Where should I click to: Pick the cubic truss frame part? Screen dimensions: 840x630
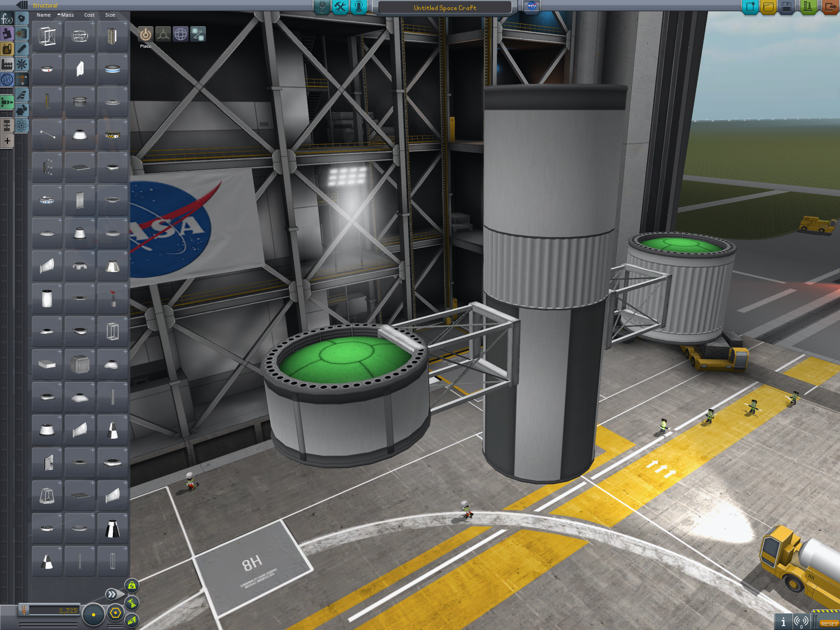pos(47,36)
